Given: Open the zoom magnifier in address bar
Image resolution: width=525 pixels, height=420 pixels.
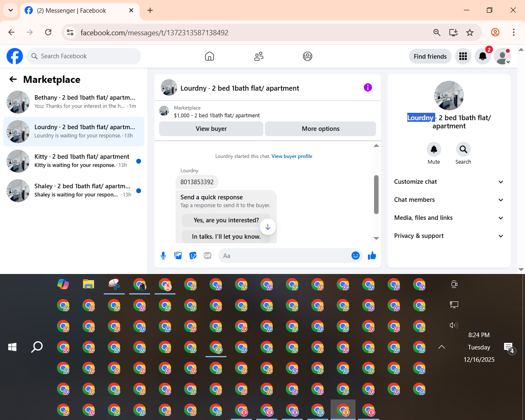Looking at the screenshot, I should (x=437, y=32).
